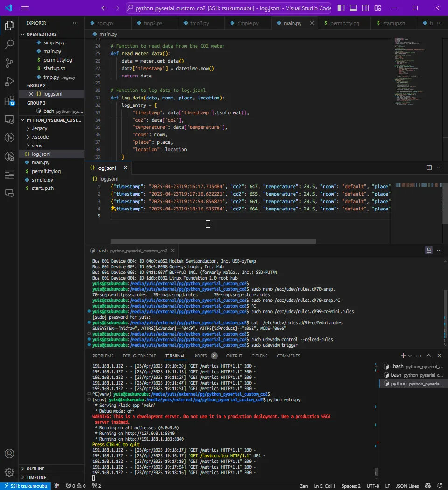Toggle the primary side bar layout button
Viewport: 448px width, 490px height.
[342, 8]
